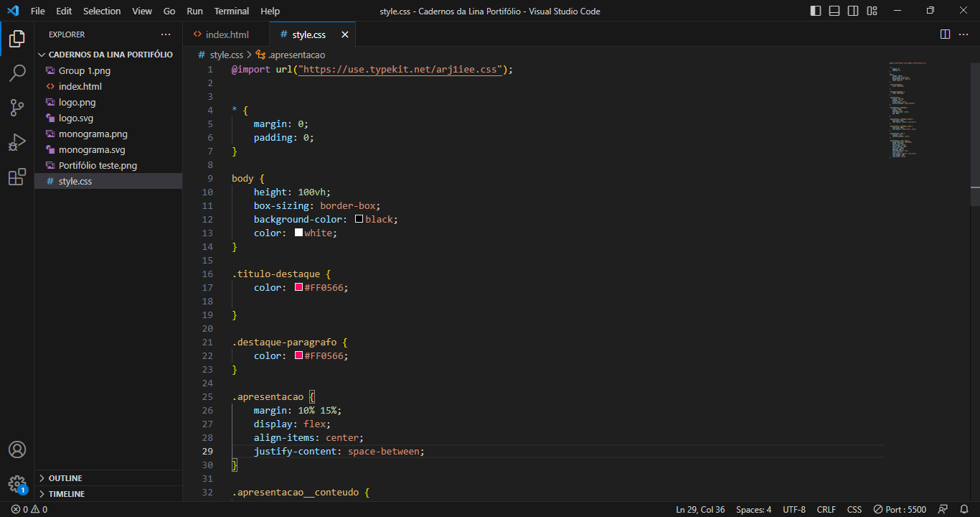The height and width of the screenshot is (517, 980).
Task: Click the feedback icon in status bar
Action: coord(943,510)
